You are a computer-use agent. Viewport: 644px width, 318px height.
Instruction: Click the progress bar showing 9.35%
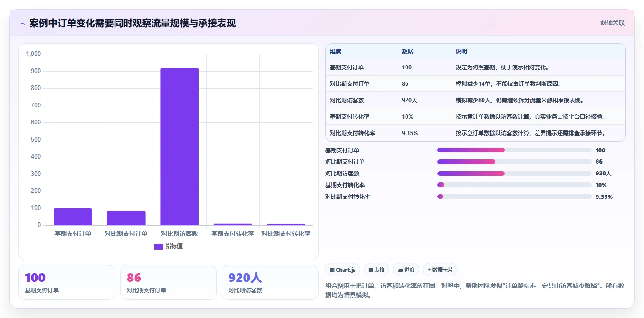coord(514,197)
